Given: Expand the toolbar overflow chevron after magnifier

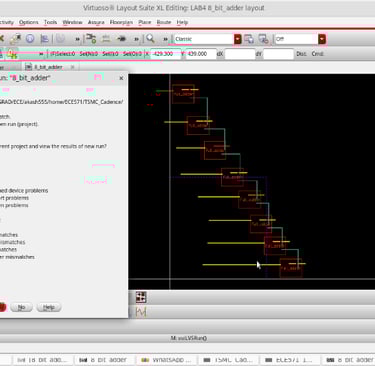Looking at the screenshot, I should pyautogui.click(x=165, y=39).
